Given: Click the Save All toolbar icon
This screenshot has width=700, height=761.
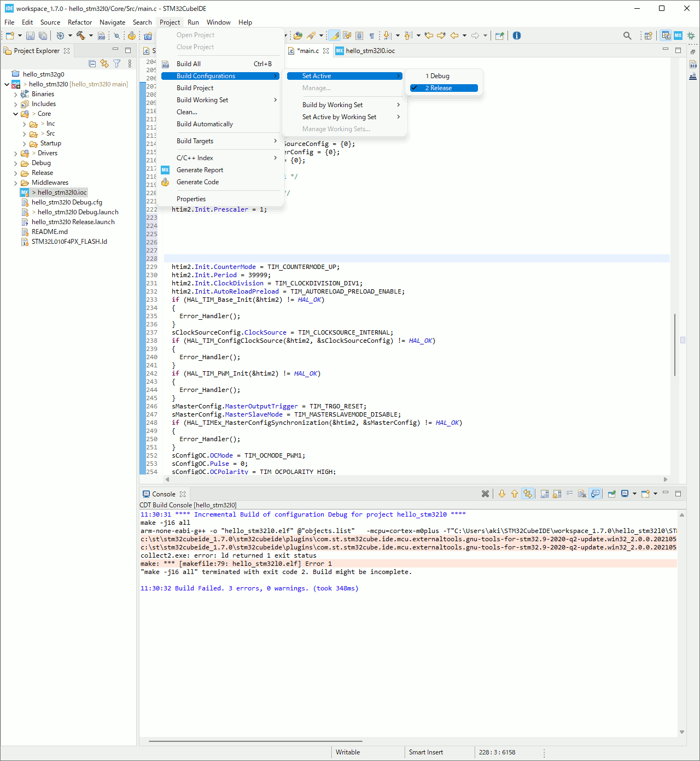Looking at the screenshot, I should tap(43, 36).
